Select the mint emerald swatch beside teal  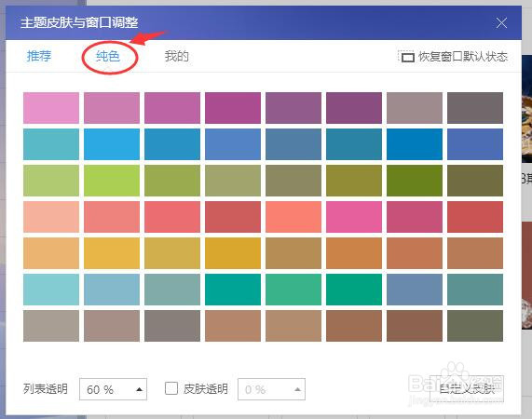(293, 290)
